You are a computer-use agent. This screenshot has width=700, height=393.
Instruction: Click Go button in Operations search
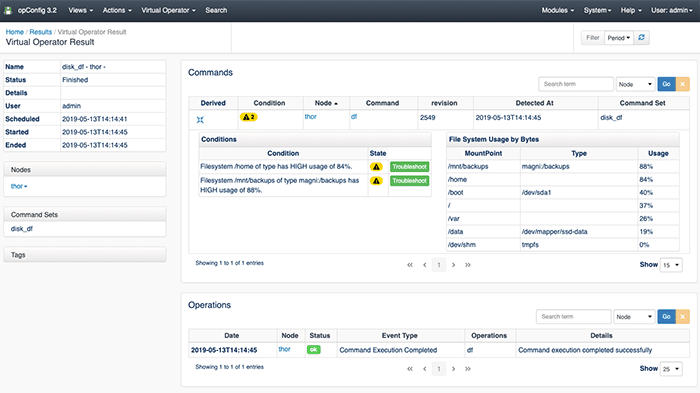click(667, 317)
